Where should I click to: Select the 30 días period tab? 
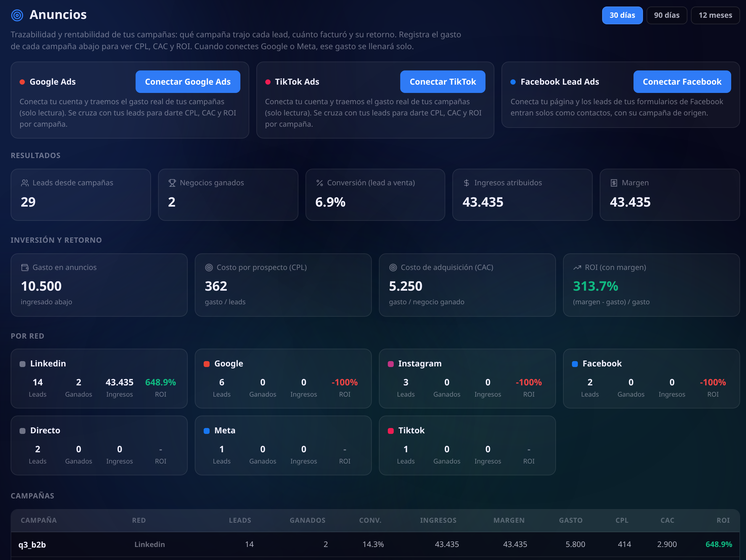[x=622, y=15]
